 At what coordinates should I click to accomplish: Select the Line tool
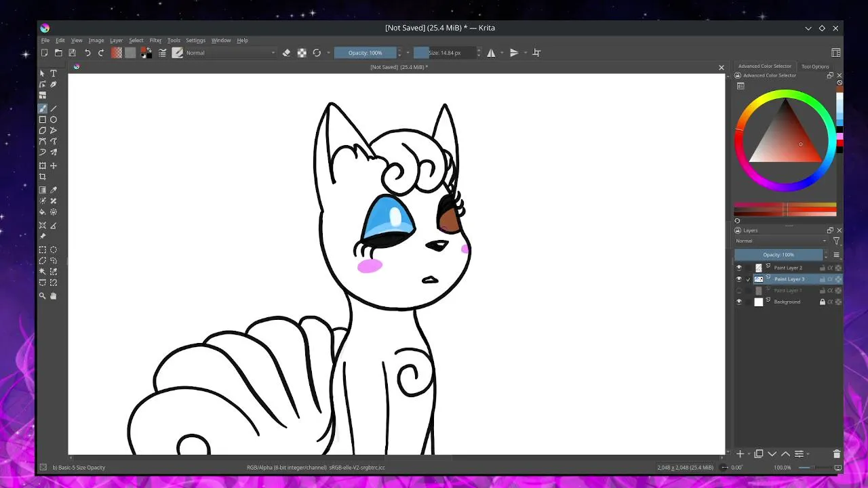(x=54, y=108)
